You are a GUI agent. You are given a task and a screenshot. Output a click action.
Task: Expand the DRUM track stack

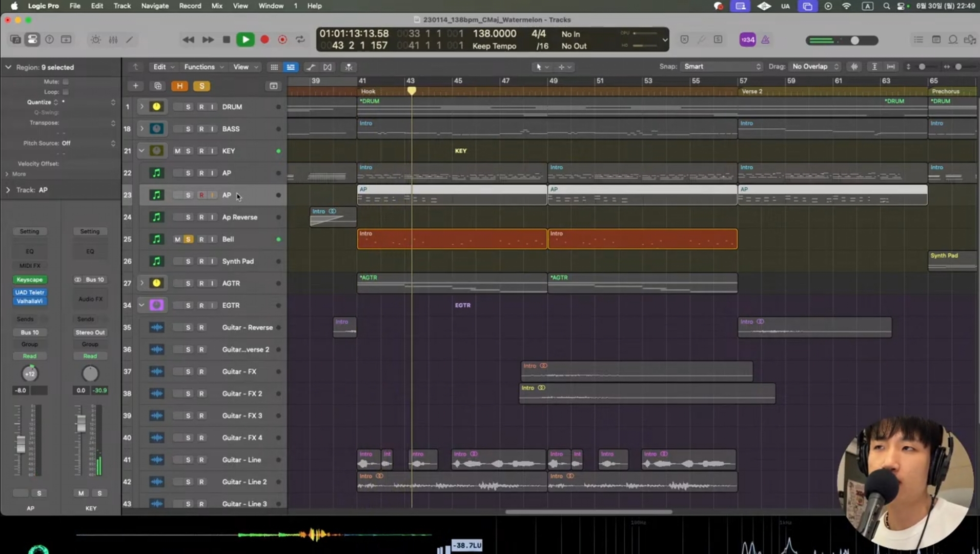141,107
